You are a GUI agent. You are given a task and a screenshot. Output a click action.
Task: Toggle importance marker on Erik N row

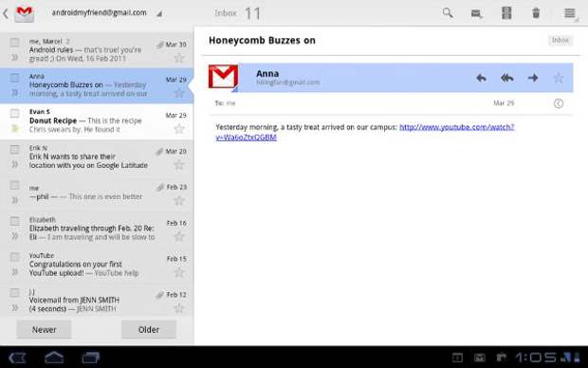(14, 164)
